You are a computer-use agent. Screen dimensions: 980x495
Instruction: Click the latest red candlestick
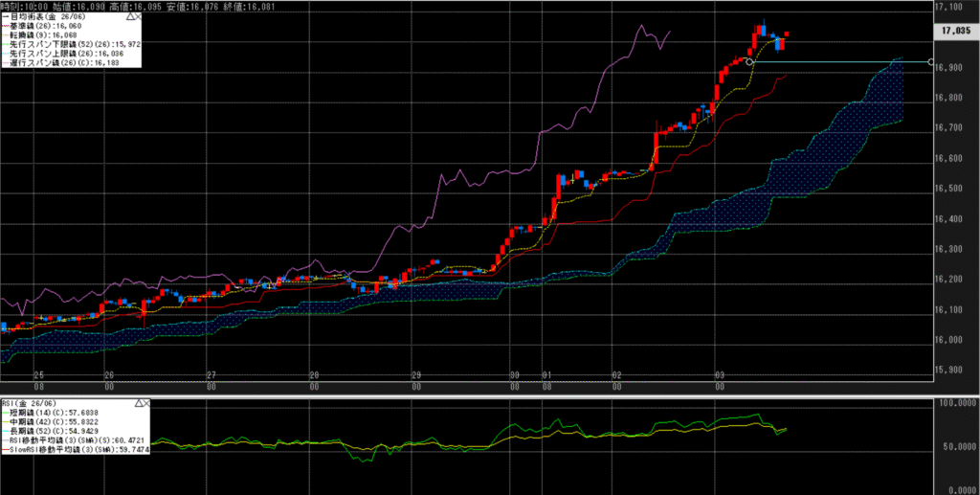[x=787, y=34]
